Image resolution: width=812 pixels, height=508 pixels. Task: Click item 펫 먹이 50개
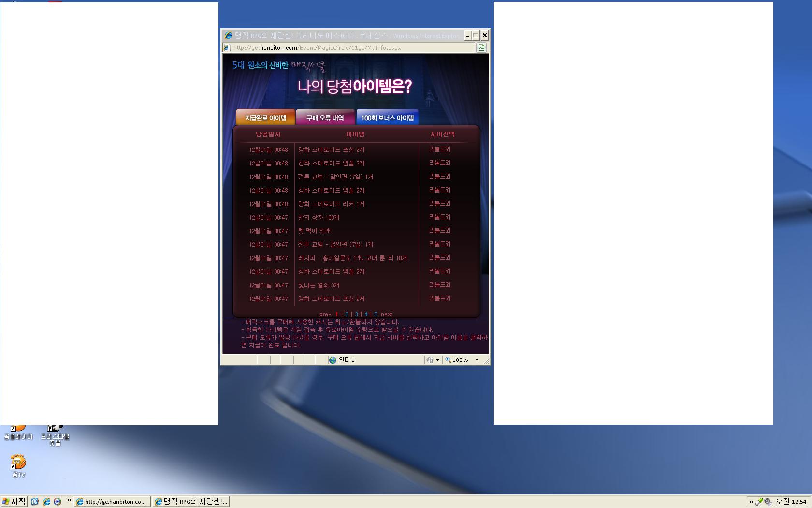(314, 231)
